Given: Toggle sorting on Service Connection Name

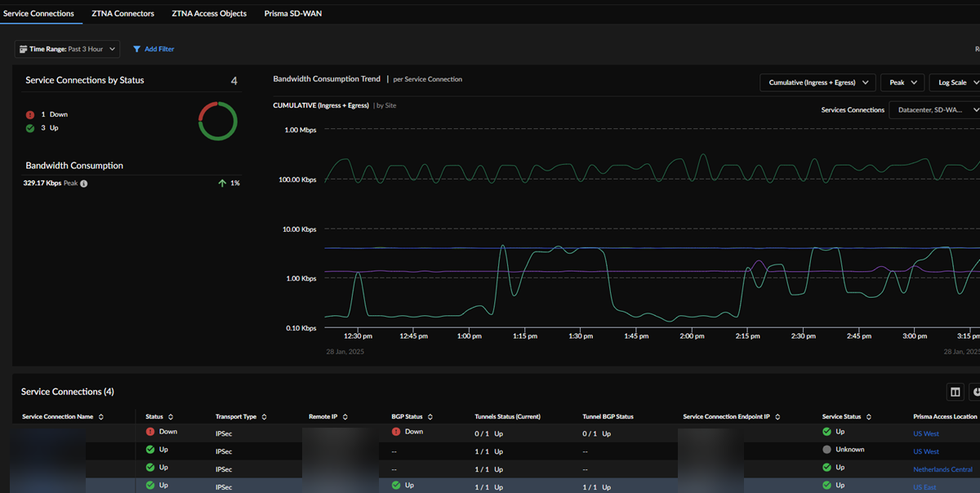Looking at the screenshot, I should pos(100,416).
